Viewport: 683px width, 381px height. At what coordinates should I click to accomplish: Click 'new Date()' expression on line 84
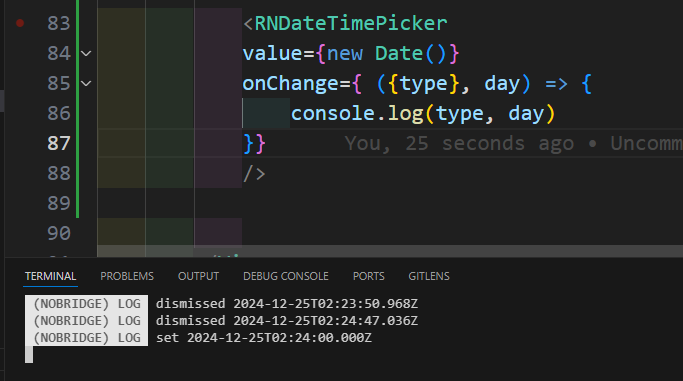[x=386, y=54]
